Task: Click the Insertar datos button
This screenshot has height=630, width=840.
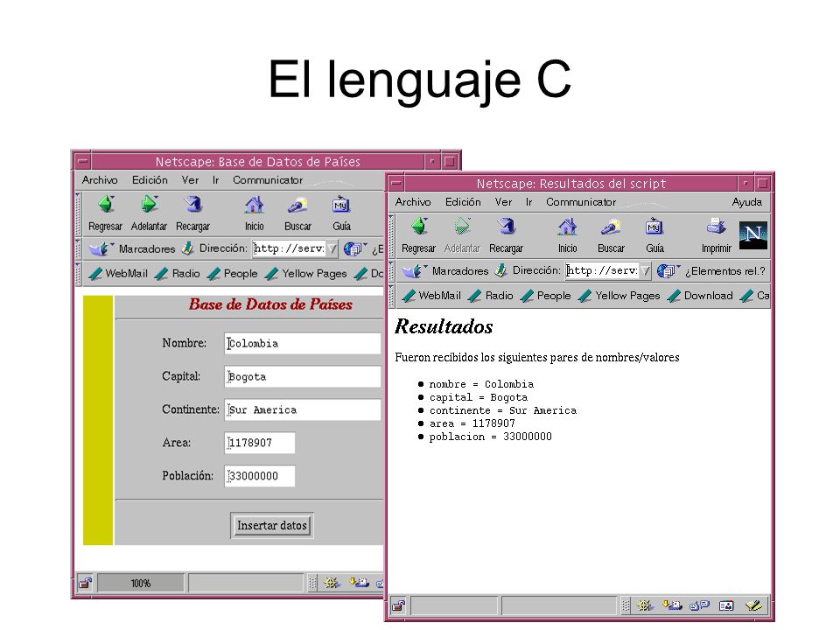Action: 271,526
